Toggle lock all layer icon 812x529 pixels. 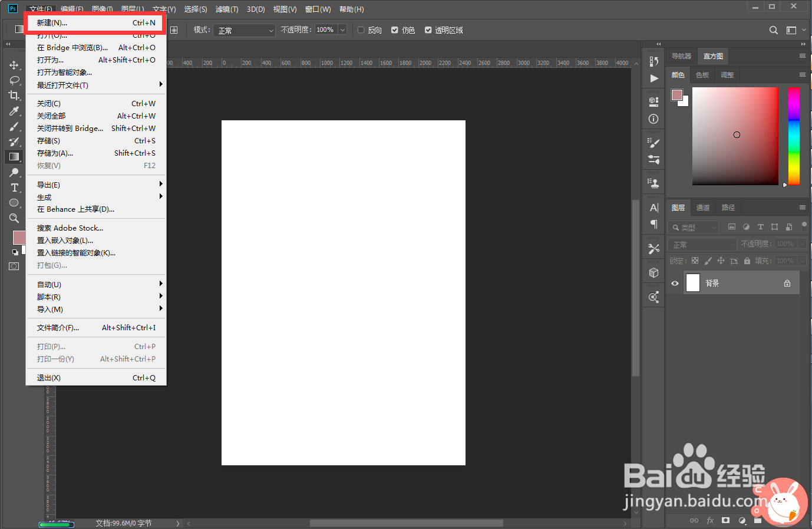point(747,261)
